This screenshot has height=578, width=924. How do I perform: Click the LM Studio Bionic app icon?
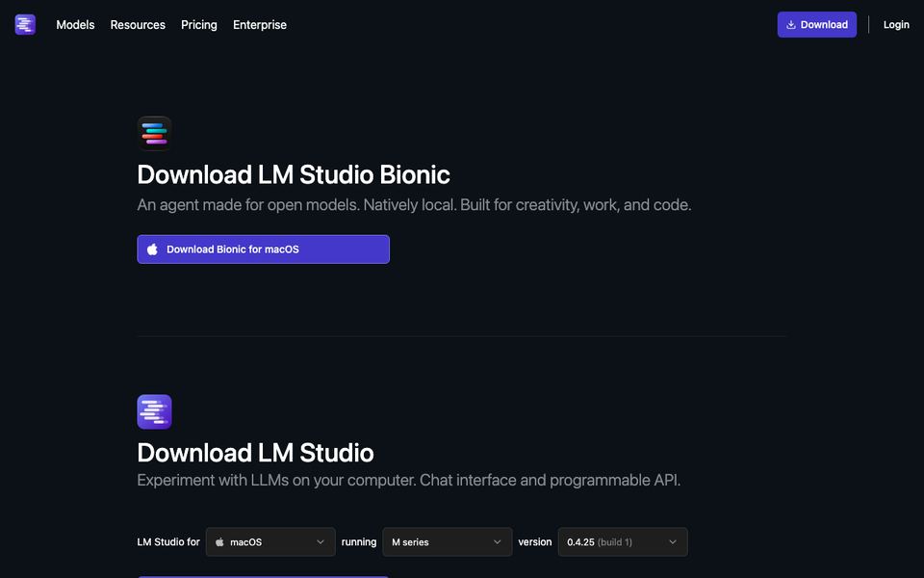coord(154,133)
